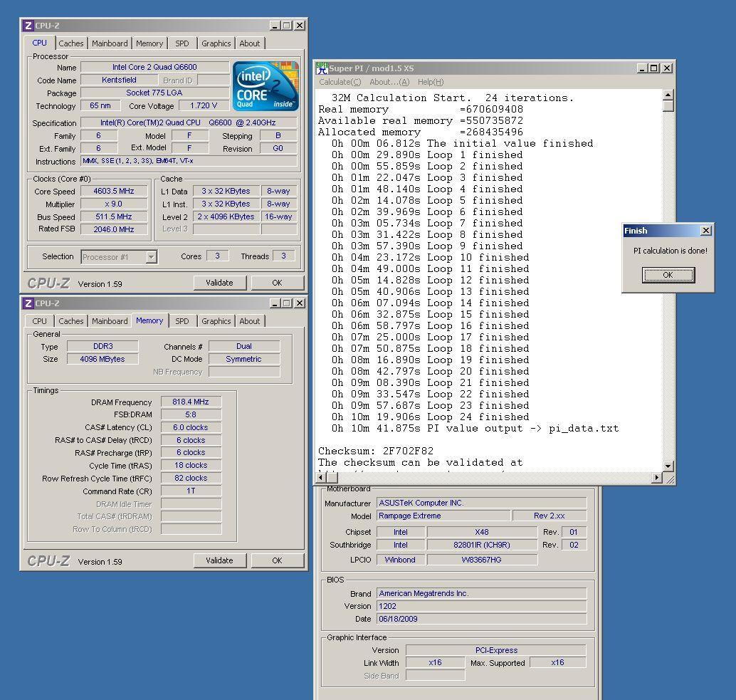Click the memory Type field DDR3
Viewport: 736px width, 700px height.
pyautogui.click(x=102, y=346)
